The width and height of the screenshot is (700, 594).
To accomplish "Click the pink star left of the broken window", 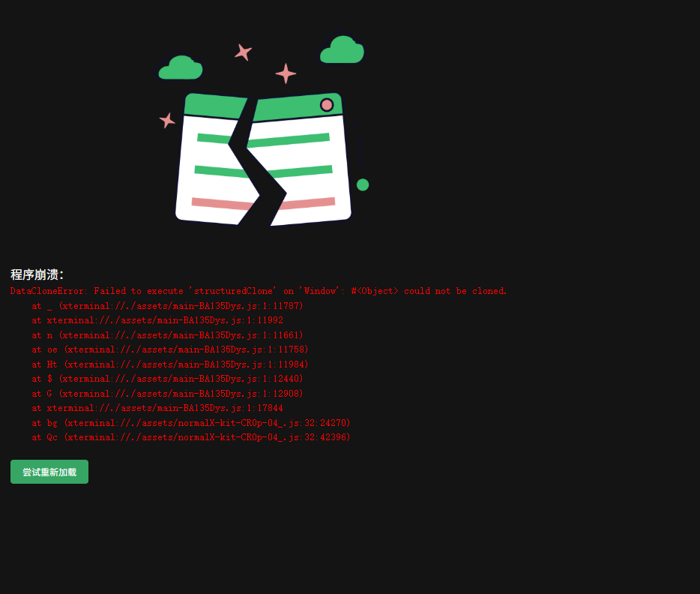I will (x=167, y=120).
